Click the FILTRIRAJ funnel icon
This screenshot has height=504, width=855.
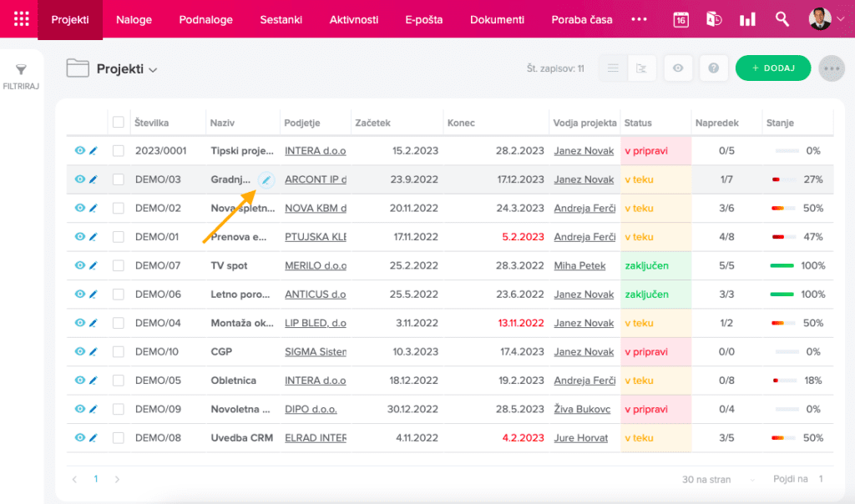pos(22,72)
